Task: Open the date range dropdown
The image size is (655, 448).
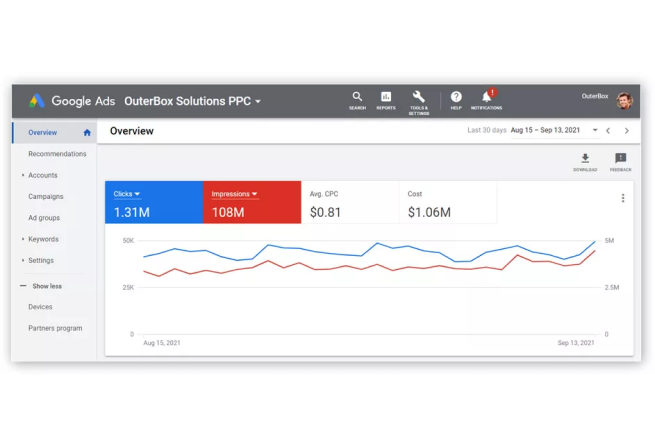Action: (595, 130)
